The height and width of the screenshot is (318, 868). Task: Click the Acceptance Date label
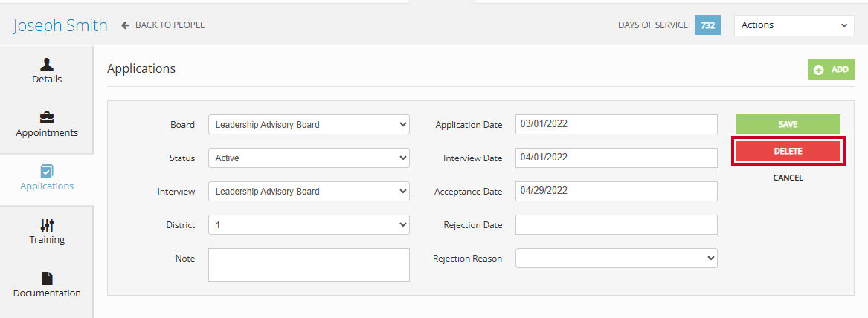[x=469, y=192]
